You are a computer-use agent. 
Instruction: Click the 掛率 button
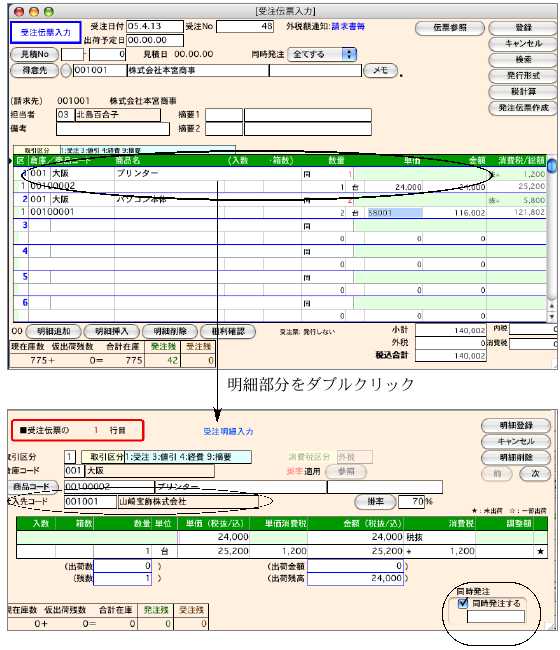pyautogui.click(x=375, y=502)
